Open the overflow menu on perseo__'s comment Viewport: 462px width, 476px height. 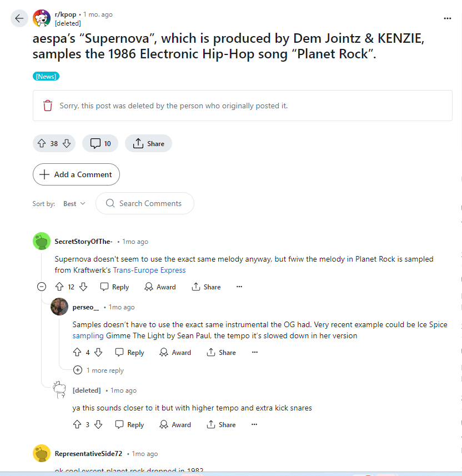(x=254, y=352)
